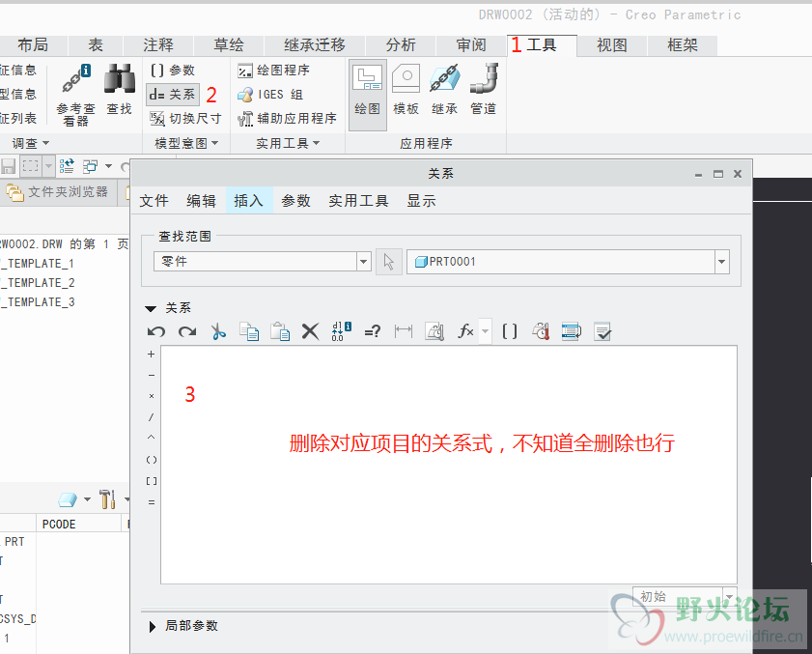Screen dimensions: 812x654
Task: Select the Inheritance (继承) application icon
Action: coord(444,89)
